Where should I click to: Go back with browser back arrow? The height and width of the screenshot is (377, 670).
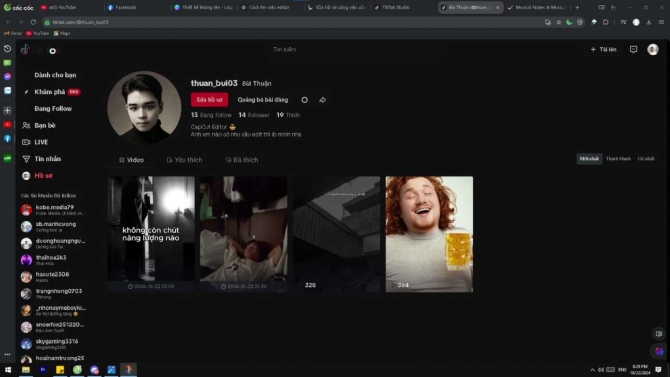pos(8,22)
